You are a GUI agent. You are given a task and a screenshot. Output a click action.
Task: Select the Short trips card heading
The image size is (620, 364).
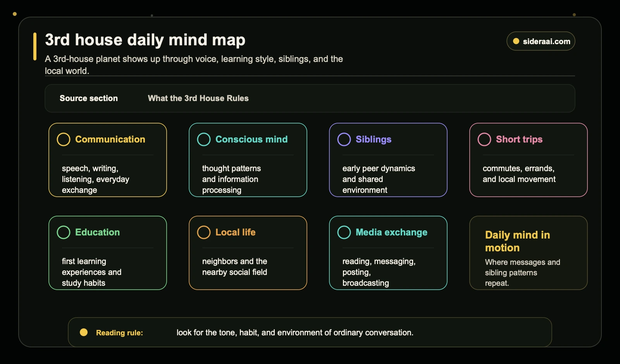tap(519, 139)
